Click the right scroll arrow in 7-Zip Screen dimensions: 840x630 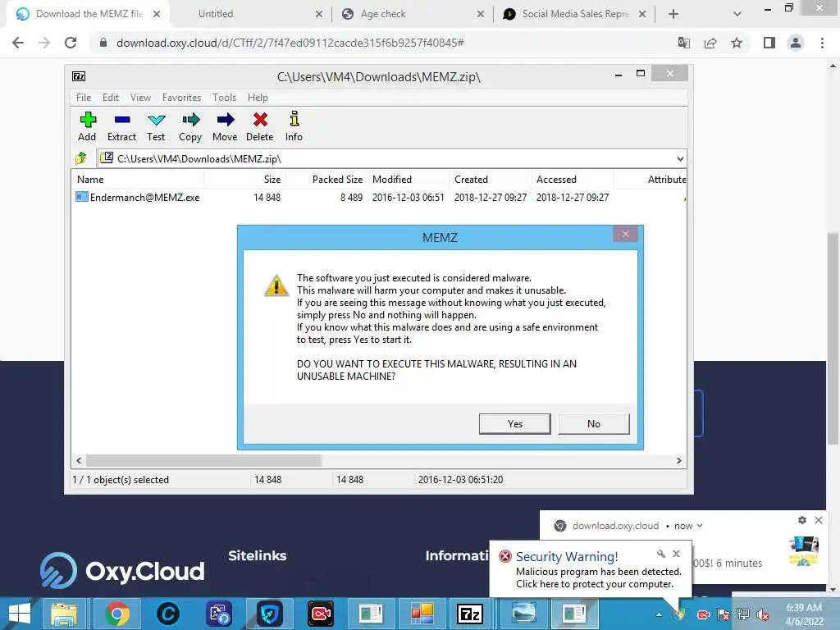tap(678, 460)
